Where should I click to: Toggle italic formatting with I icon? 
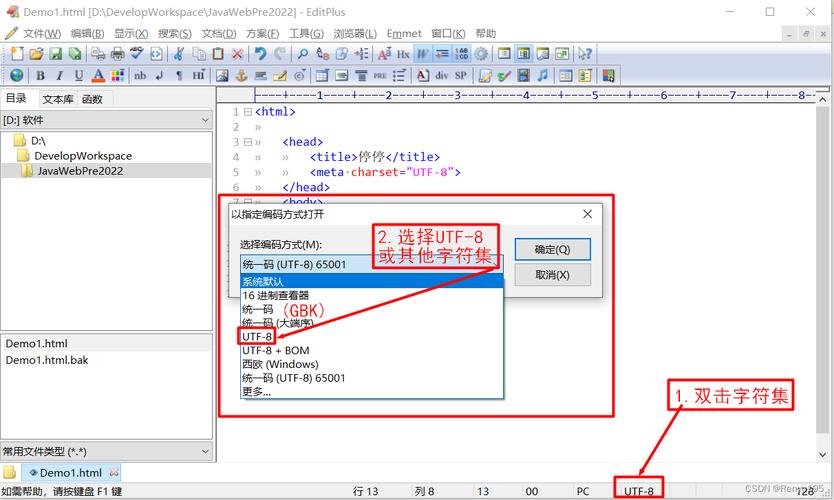click(x=59, y=75)
